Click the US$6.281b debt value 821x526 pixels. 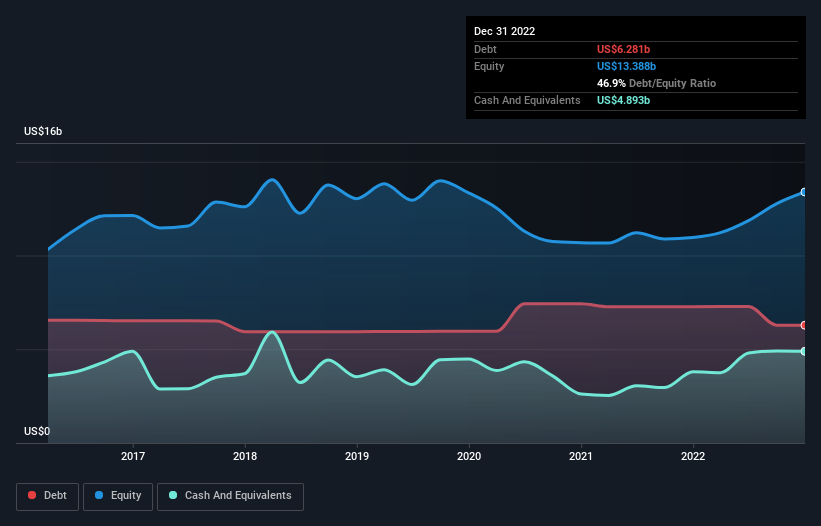click(624, 49)
